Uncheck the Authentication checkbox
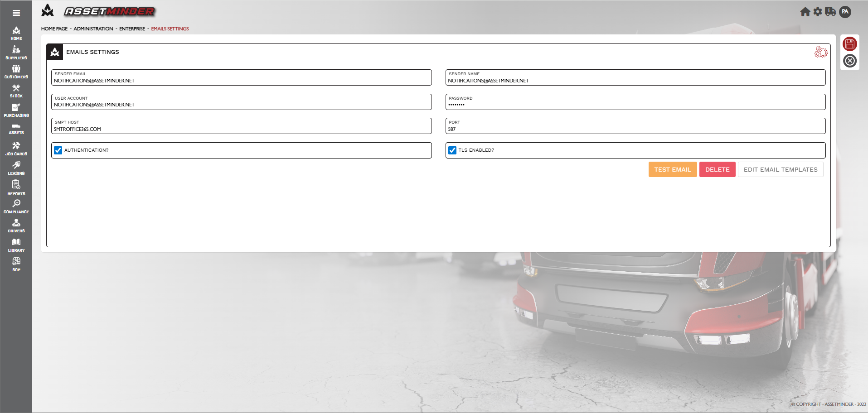 click(x=58, y=150)
